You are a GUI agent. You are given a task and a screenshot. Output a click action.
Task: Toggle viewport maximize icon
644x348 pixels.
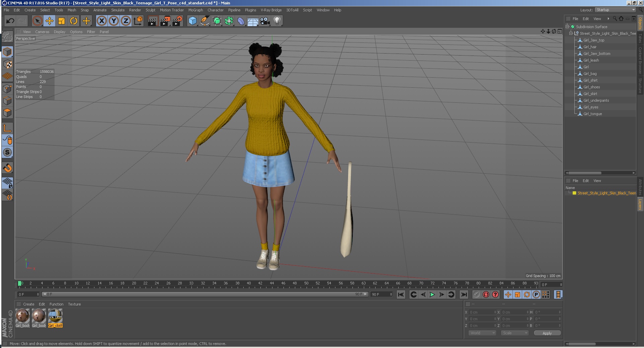[x=560, y=31]
